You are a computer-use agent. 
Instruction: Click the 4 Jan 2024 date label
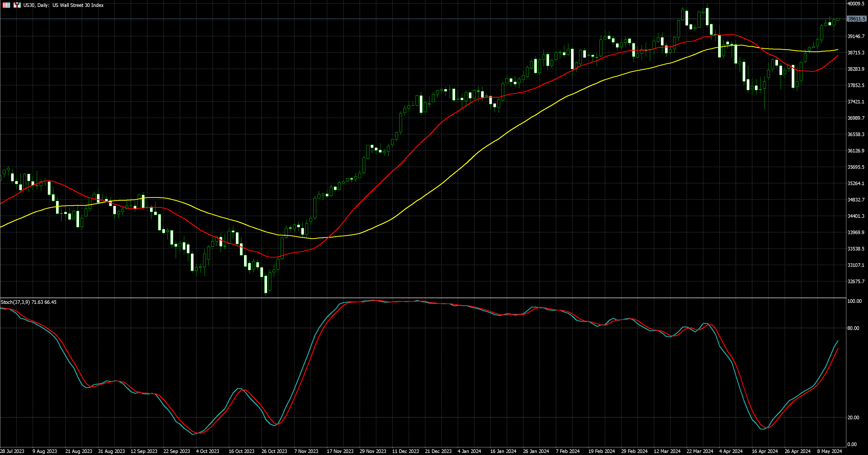[x=469, y=451]
